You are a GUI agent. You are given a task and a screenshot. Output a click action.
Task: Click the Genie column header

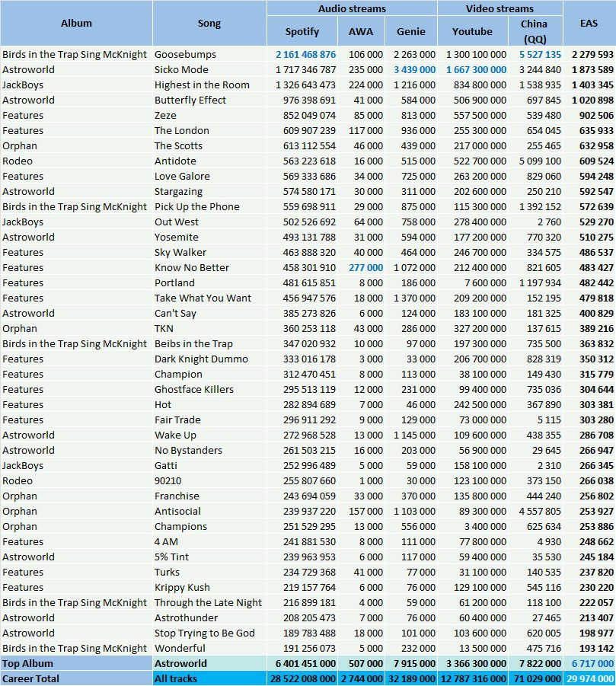click(x=411, y=31)
